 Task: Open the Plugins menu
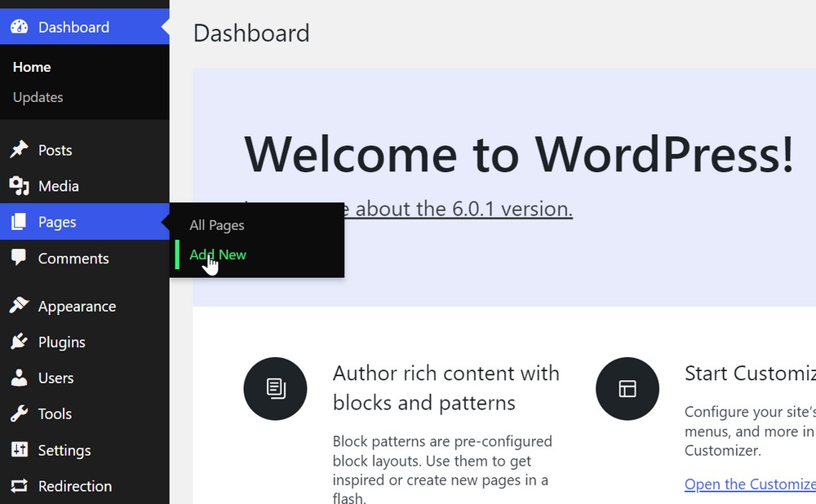click(84, 342)
